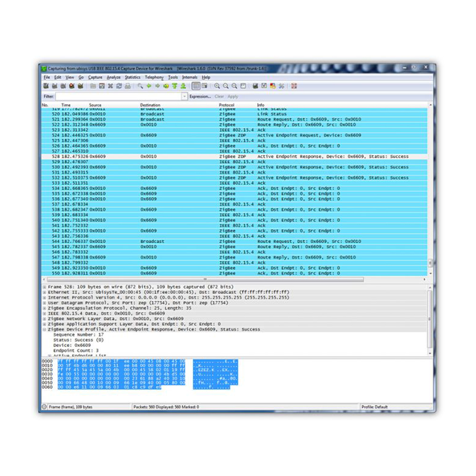This screenshot has width=476, height=476.
Task: Expand ZigBee Network Layer Data node
Action: [44, 319]
